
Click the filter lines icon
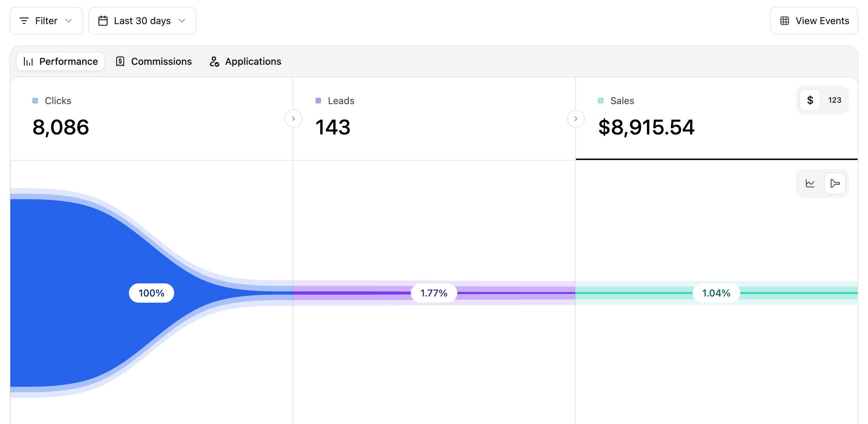coord(24,21)
